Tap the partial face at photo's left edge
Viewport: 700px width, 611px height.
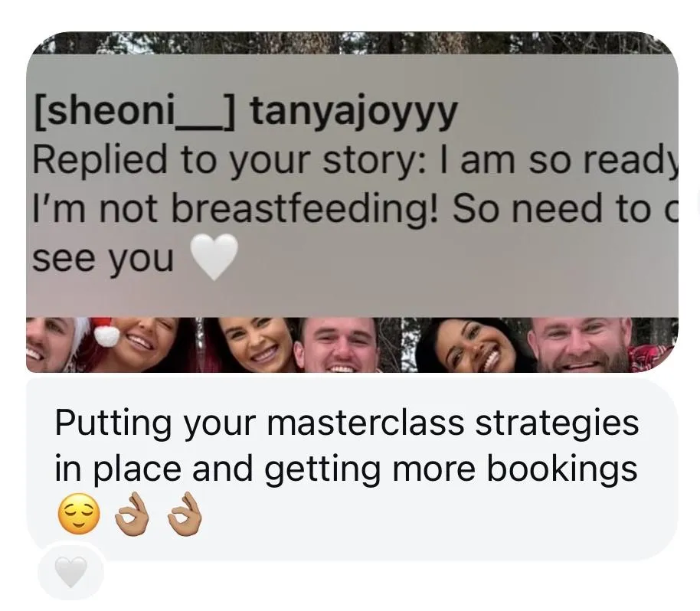[x=50, y=345]
